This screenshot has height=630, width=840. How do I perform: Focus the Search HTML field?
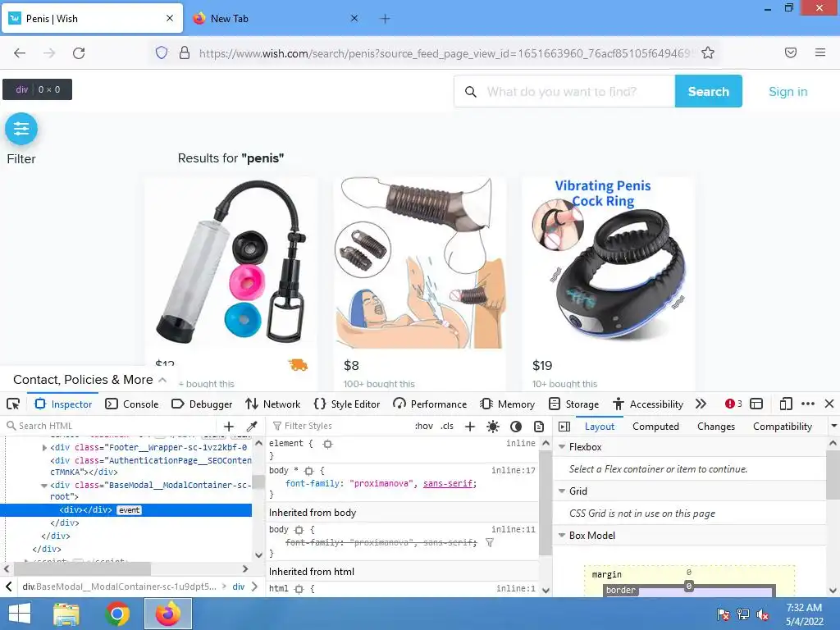coord(110,426)
